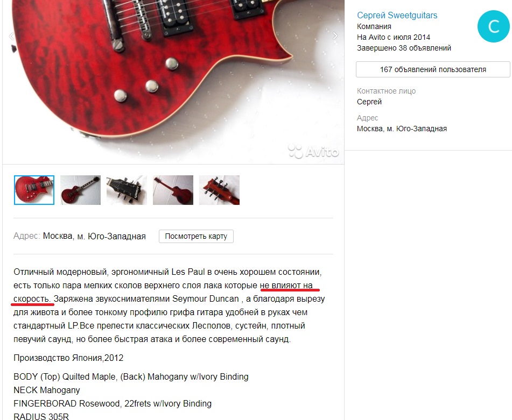Click the Завершено 38 объявлений text
This screenshot has width=512, height=420.
point(404,48)
